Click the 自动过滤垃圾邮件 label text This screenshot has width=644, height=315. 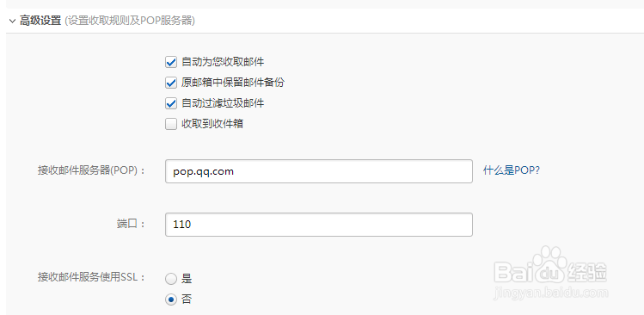(223, 103)
